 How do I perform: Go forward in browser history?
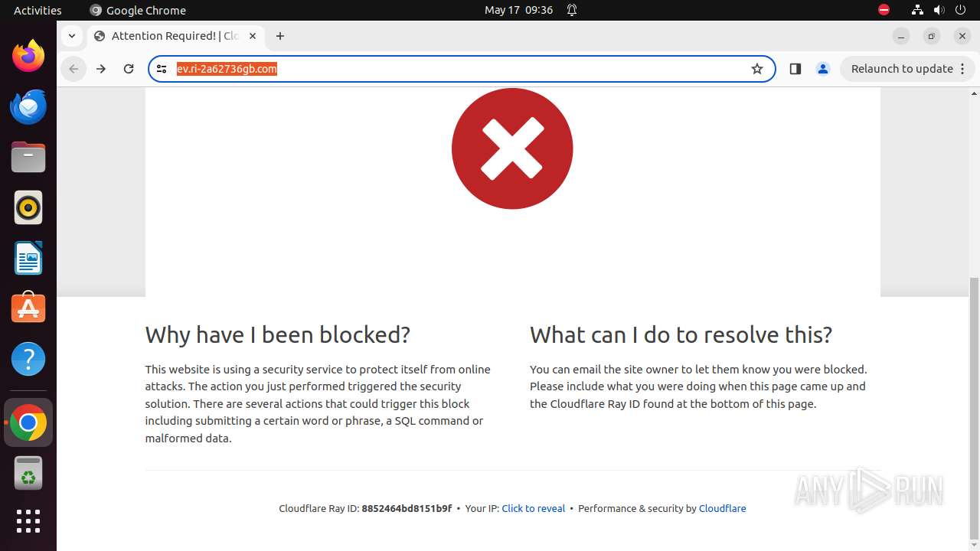pyautogui.click(x=101, y=69)
